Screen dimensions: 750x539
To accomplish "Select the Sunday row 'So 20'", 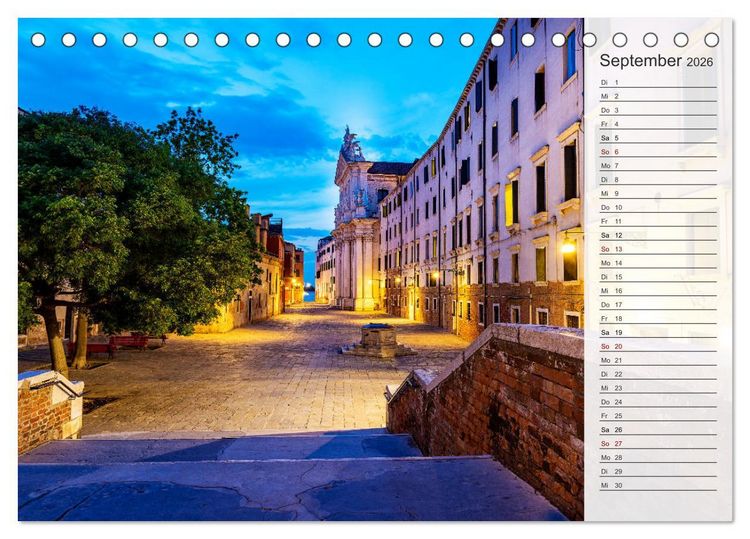I will point(658,346).
